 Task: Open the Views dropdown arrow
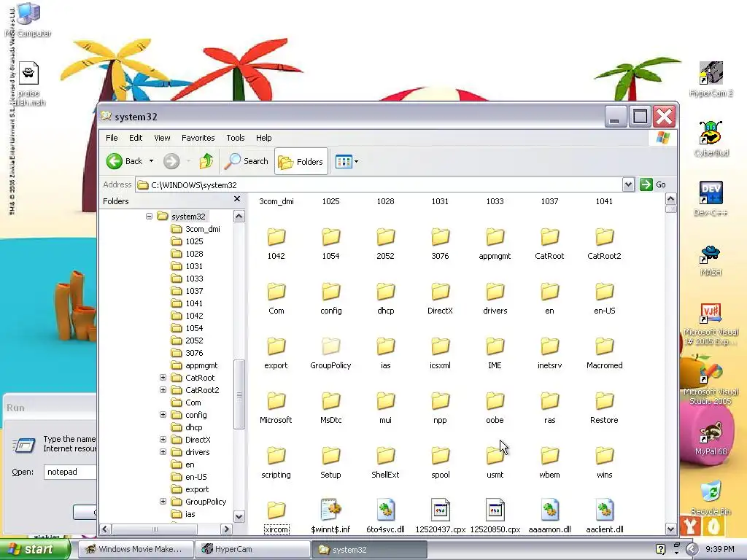356,161
